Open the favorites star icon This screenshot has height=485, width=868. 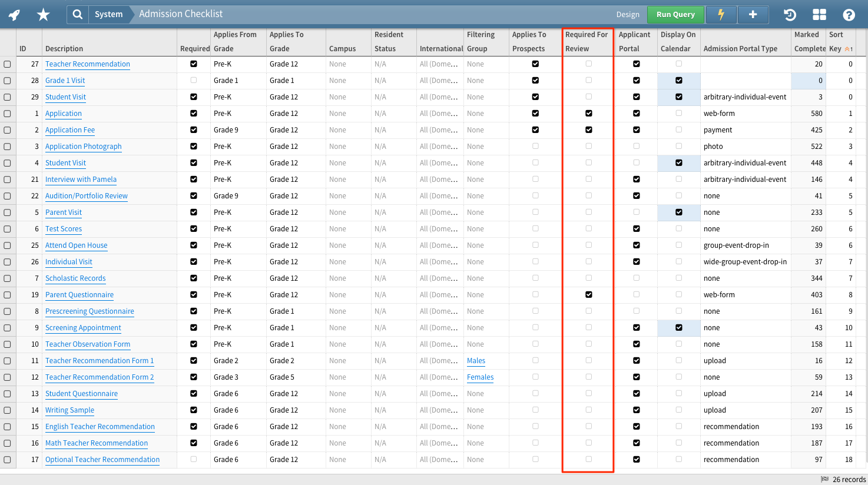[x=43, y=15]
